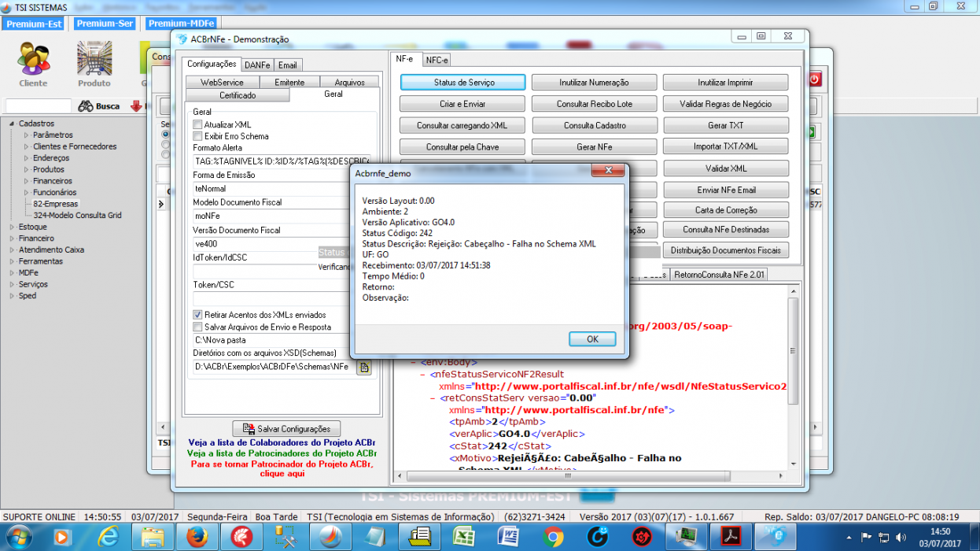This screenshot has height=551, width=980.
Task: Click the Inutilizar Numeração button
Action: (594, 82)
